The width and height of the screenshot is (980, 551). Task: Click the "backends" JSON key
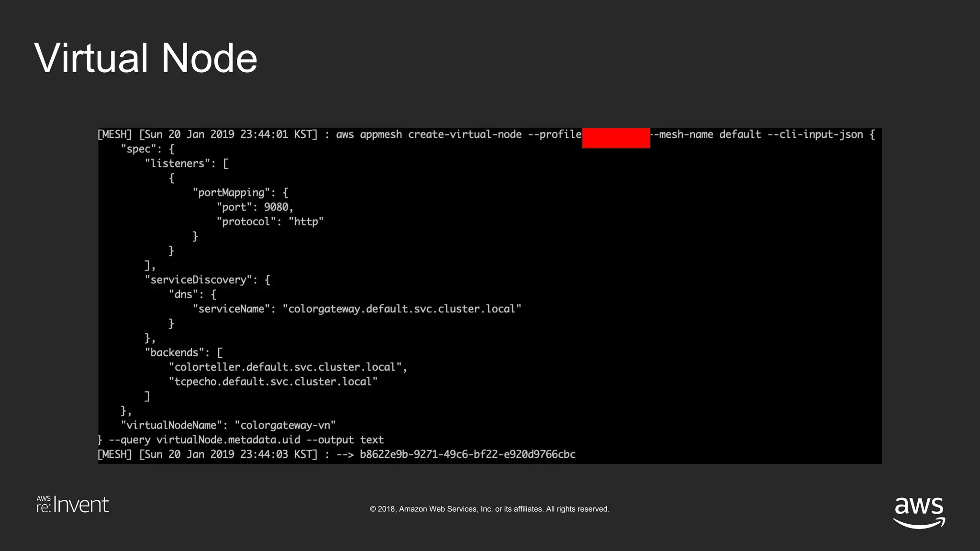click(x=175, y=353)
